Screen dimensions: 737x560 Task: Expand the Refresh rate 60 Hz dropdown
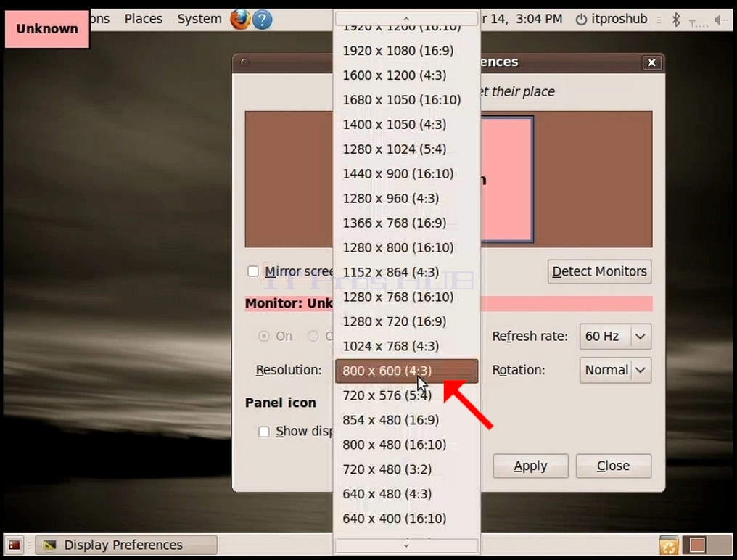[x=615, y=336]
